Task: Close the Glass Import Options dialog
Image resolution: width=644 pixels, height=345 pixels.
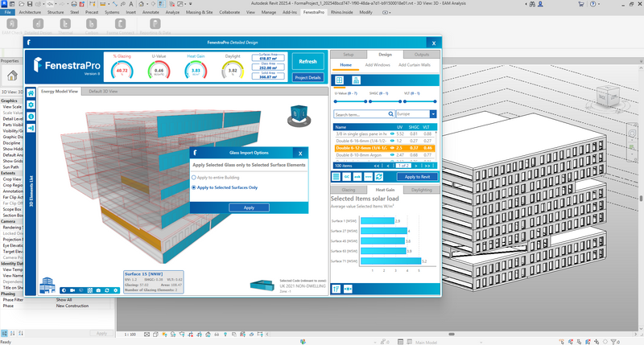Action: (300, 153)
